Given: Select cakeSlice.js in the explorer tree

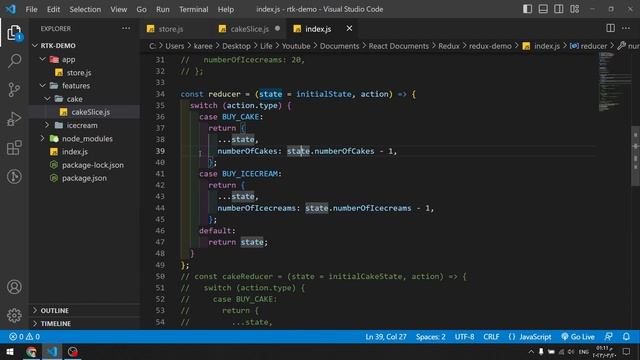Looking at the screenshot, I should point(90,112).
